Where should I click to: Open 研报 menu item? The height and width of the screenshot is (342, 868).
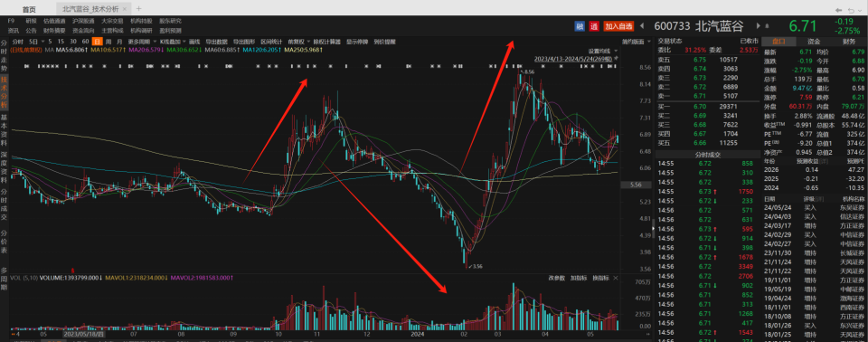[31, 21]
